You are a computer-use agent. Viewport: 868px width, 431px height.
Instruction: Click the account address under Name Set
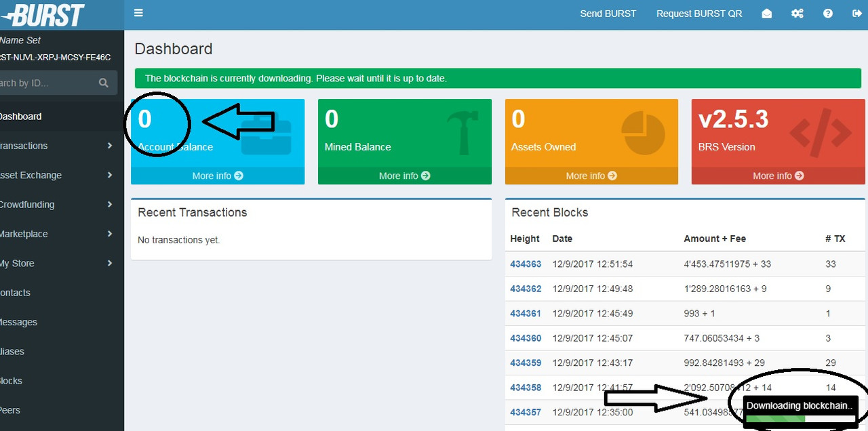[x=56, y=58]
